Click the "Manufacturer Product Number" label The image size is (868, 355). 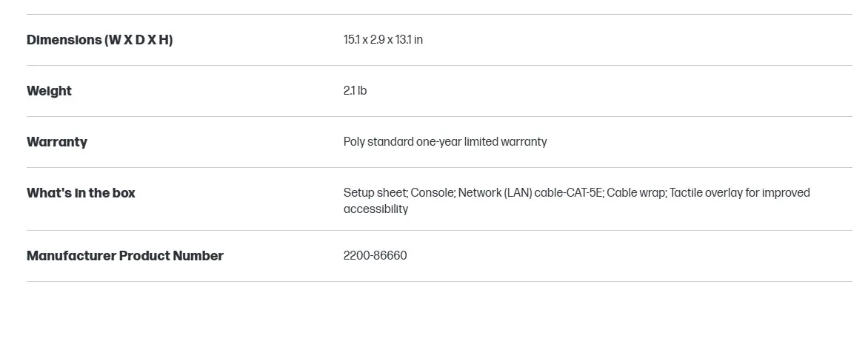124,256
